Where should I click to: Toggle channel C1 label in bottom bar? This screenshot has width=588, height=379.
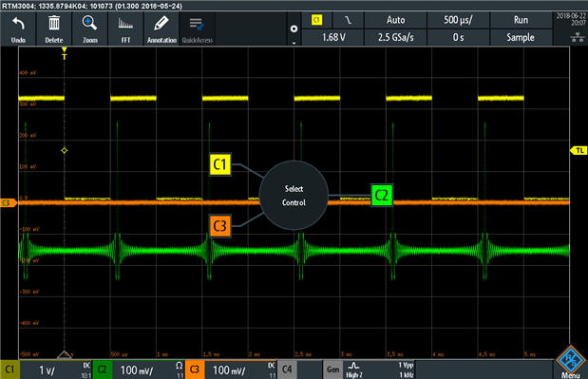pos(9,370)
